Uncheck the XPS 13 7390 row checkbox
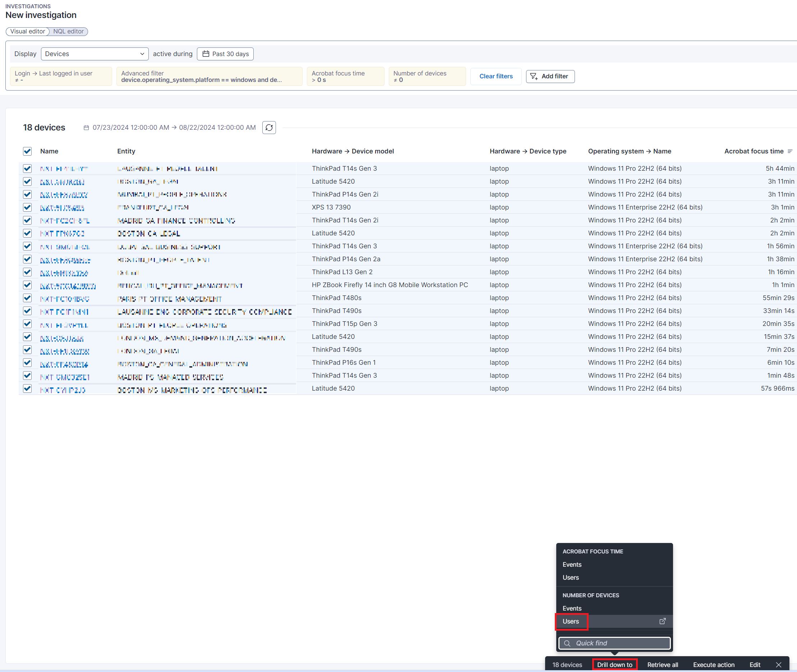 tap(27, 207)
